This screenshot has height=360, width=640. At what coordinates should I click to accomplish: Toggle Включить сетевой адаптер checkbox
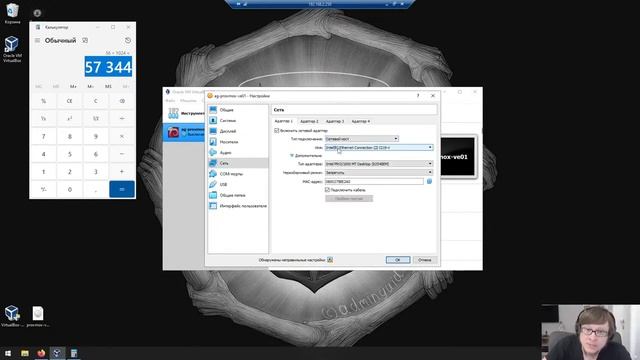point(277,131)
